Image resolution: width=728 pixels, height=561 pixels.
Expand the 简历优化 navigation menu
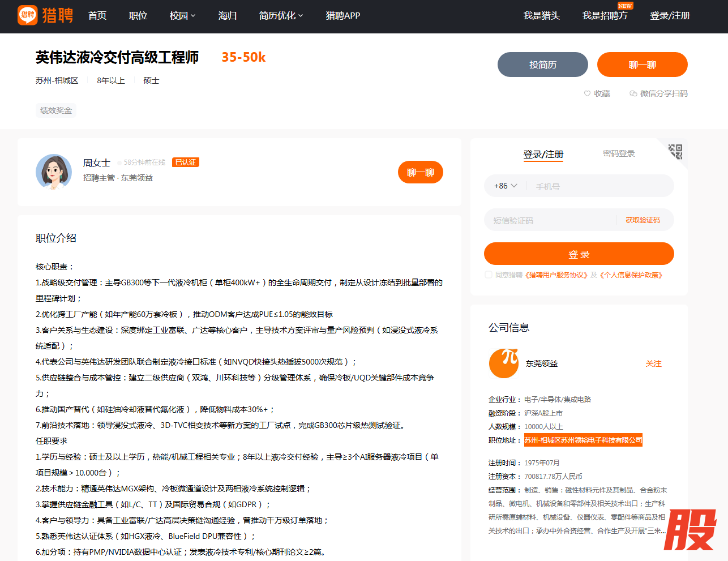281,16
